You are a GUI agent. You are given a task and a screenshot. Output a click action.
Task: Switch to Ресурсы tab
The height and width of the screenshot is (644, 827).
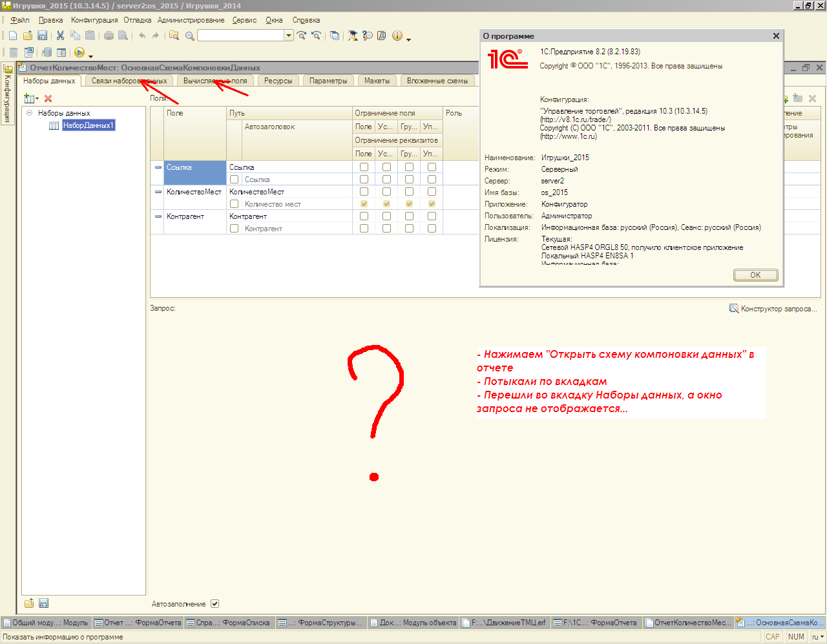[278, 81]
